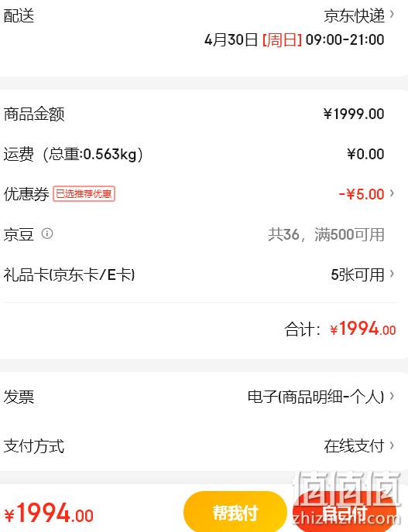Click the 自己付 pay button
Image resolution: width=408 pixels, height=532 pixels.
(x=345, y=513)
